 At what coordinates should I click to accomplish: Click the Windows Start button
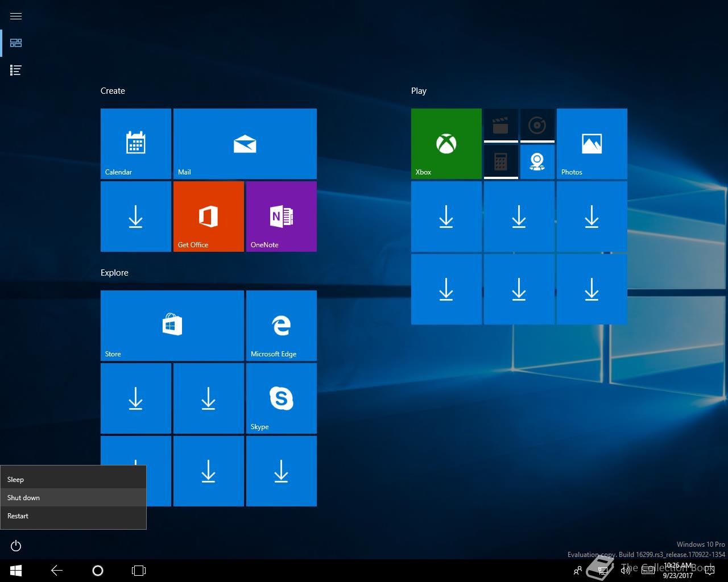click(16, 571)
